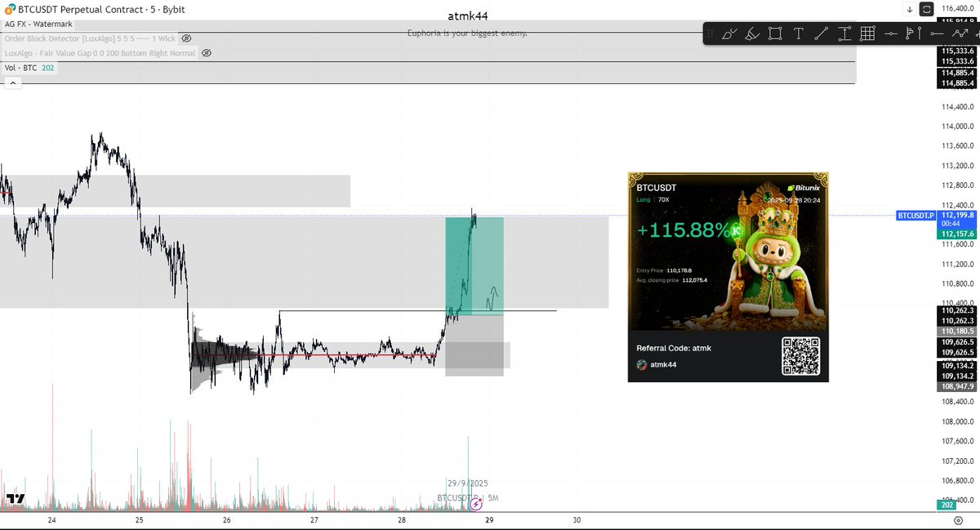Collapse the indicator legend

tap(12, 82)
